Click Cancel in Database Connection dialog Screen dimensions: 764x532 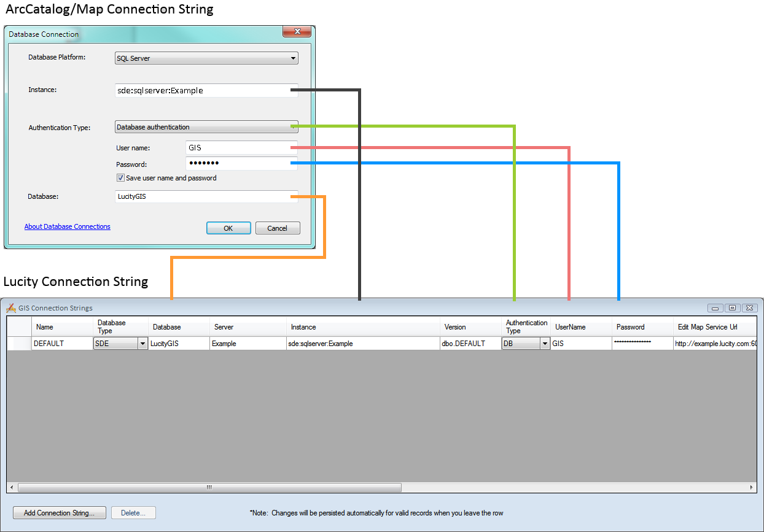point(278,228)
